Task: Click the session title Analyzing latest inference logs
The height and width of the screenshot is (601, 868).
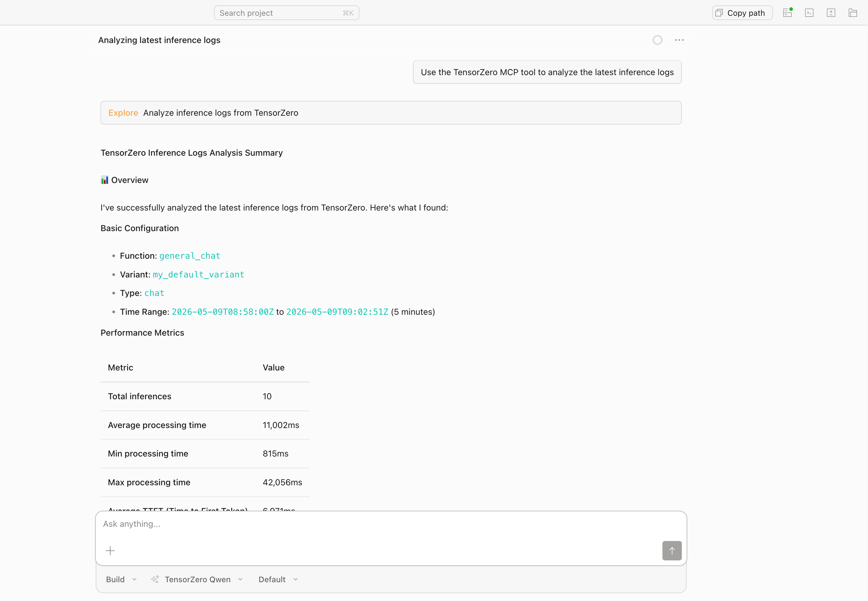Action: click(159, 40)
